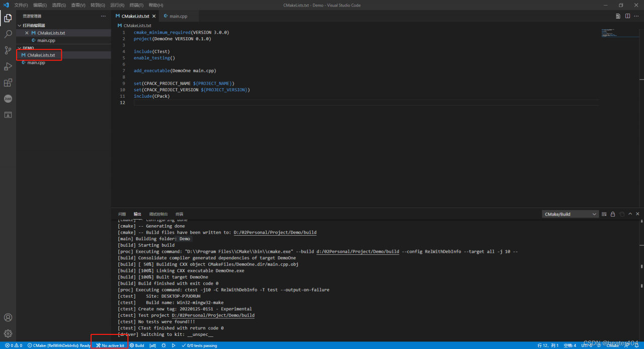The height and width of the screenshot is (349, 644).
Task: Open the 运行(R) menu
Action: point(117,5)
